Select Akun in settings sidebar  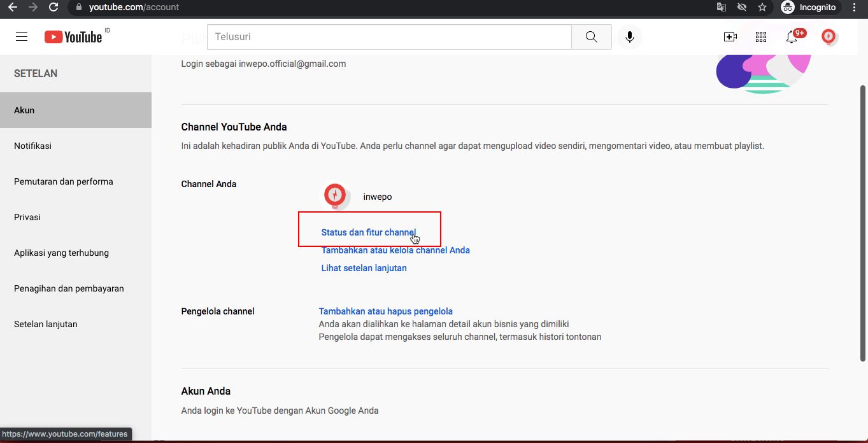76,110
